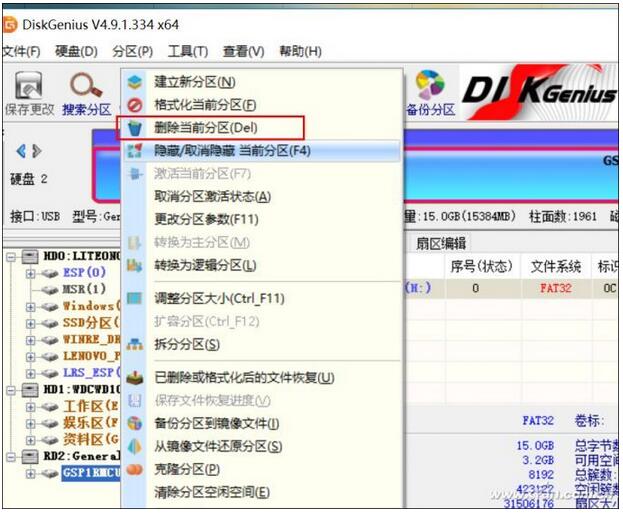Choose 克隆分区(P) menu entry
Screen dimensions: 623x513
click(262, 469)
